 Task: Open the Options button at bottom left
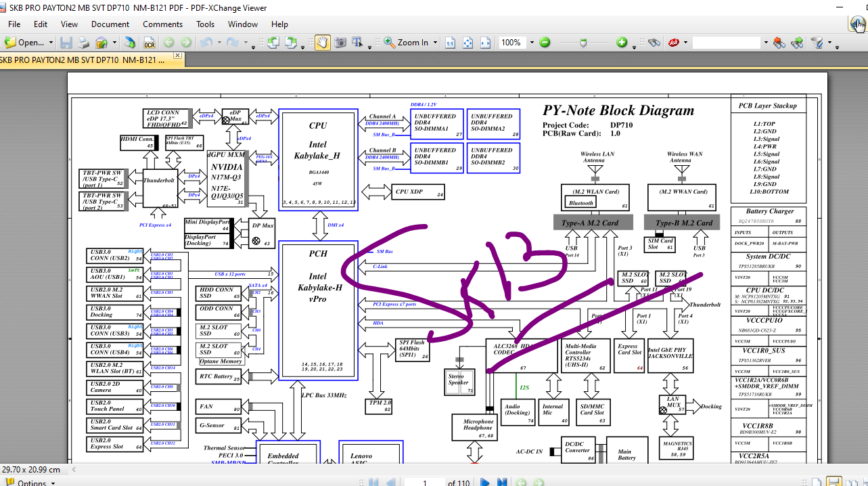pos(32,483)
